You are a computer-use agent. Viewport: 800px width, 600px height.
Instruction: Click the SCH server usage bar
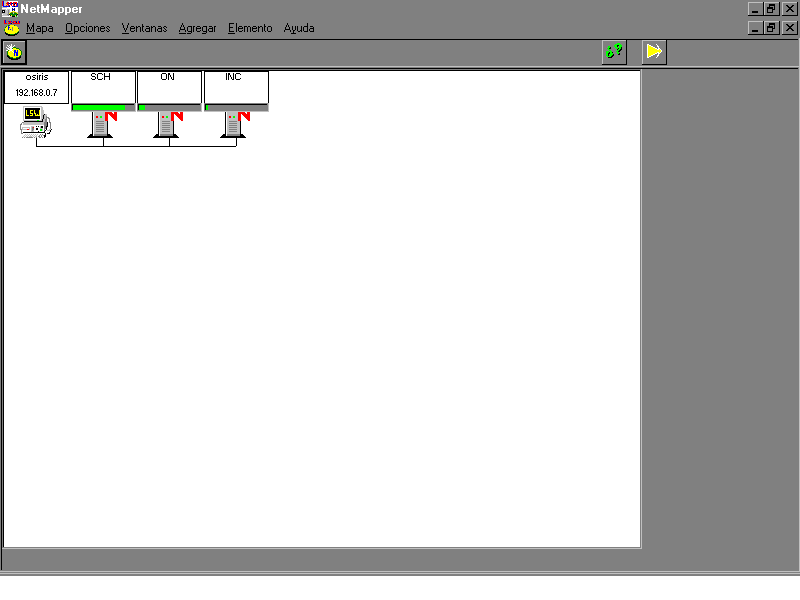[x=104, y=108]
